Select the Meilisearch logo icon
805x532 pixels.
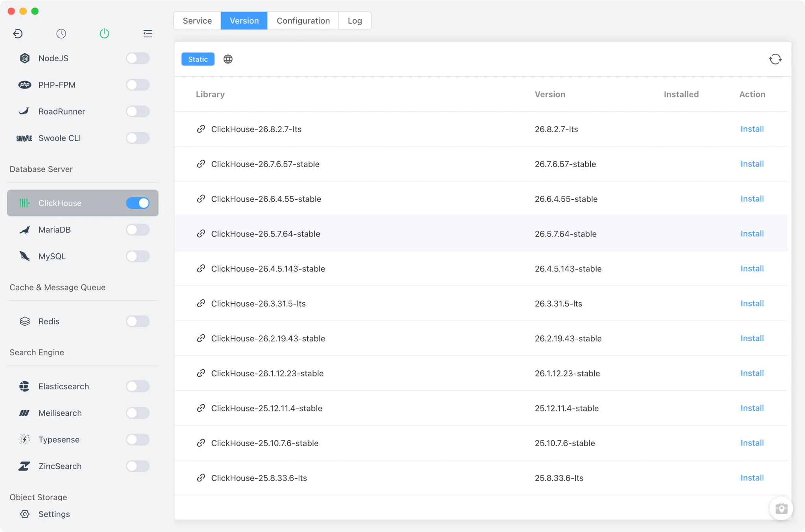point(24,413)
